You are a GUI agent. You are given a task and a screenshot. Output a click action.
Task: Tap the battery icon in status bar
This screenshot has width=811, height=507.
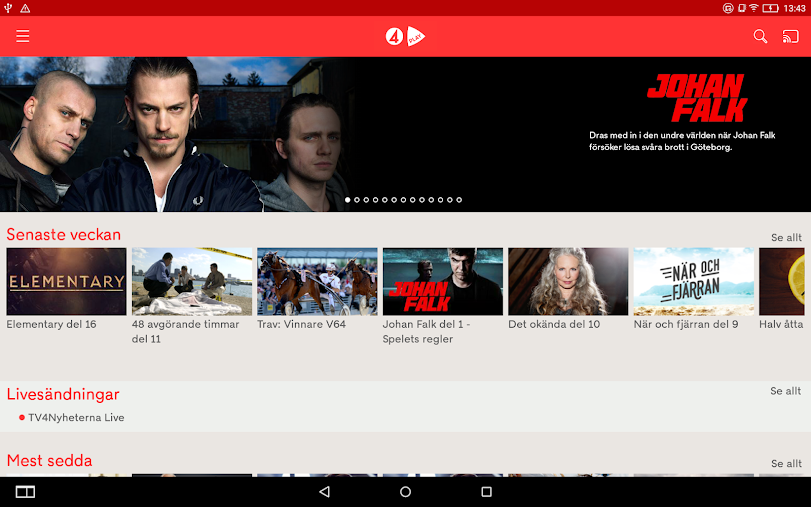770,8
